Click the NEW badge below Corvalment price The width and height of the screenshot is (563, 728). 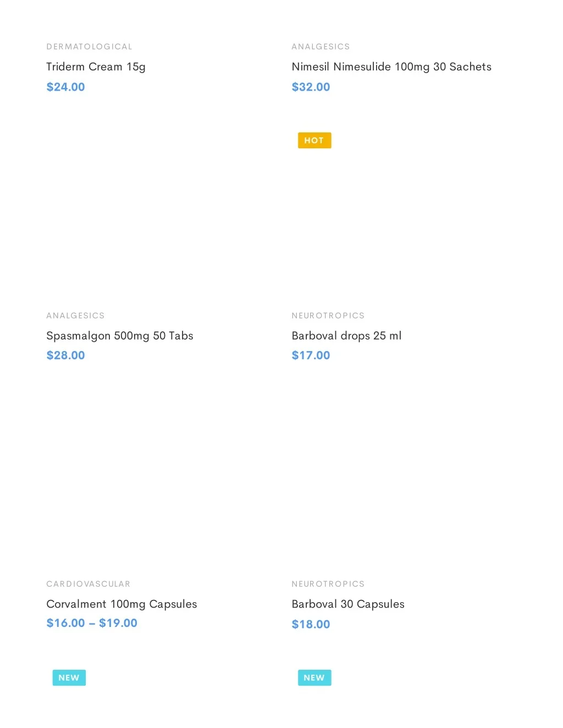[x=69, y=677]
